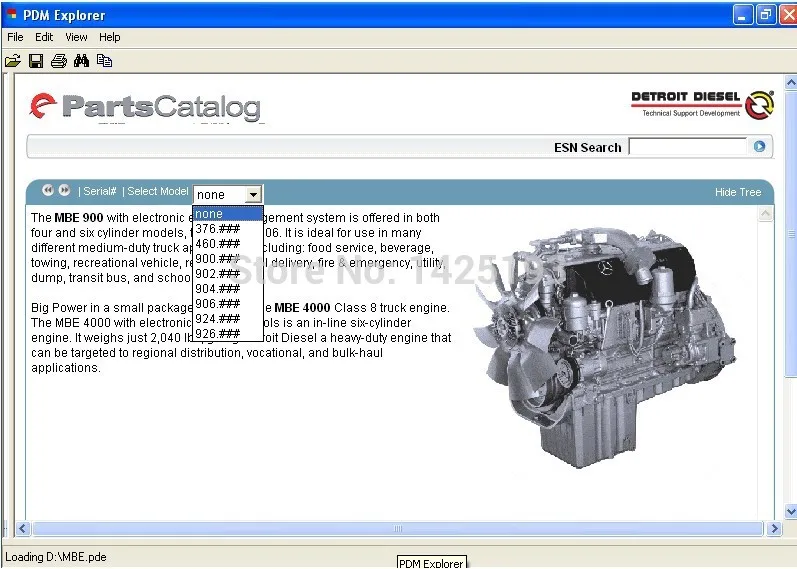
Task: Choose model 376.### from the list
Action: 228,229
